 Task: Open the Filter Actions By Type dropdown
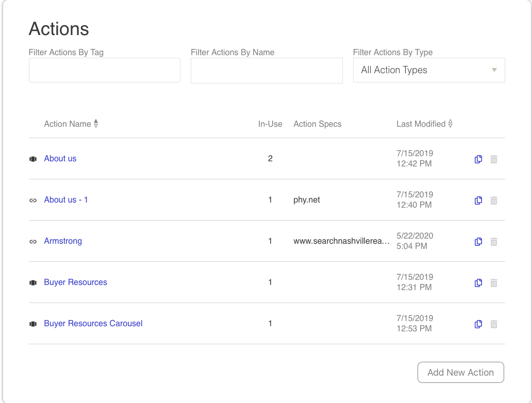click(428, 70)
